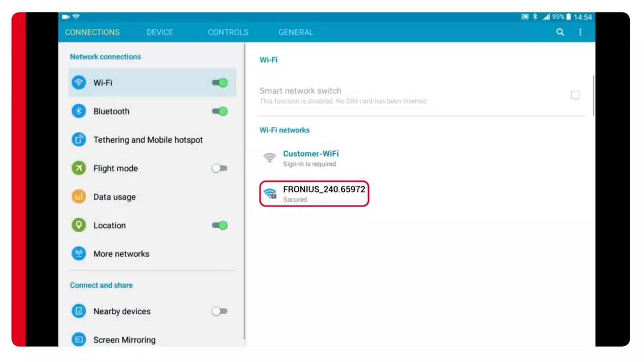Open Screen Mirroring via its icon

click(79, 339)
